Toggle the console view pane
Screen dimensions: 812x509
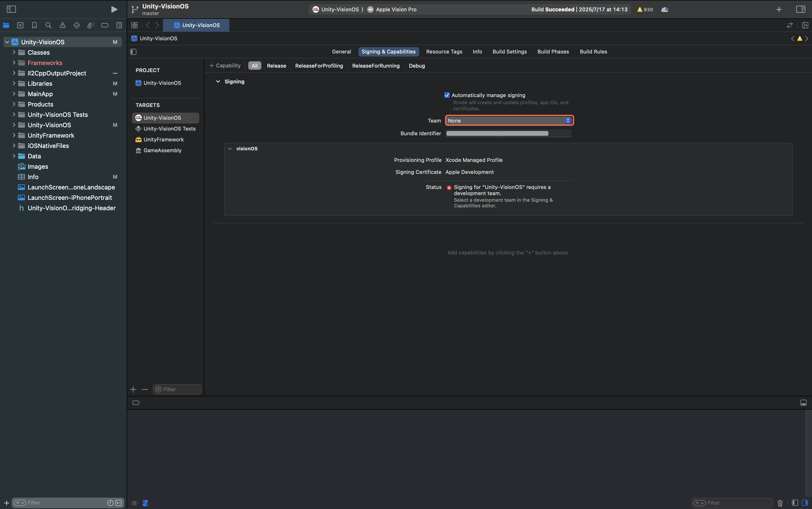tap(805, 503)
